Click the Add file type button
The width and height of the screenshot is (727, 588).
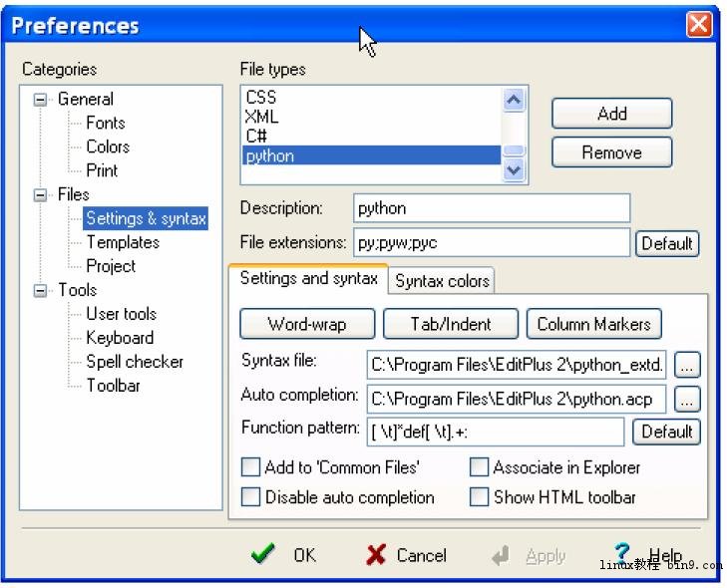pyautogui.click(x=612, y=114)
